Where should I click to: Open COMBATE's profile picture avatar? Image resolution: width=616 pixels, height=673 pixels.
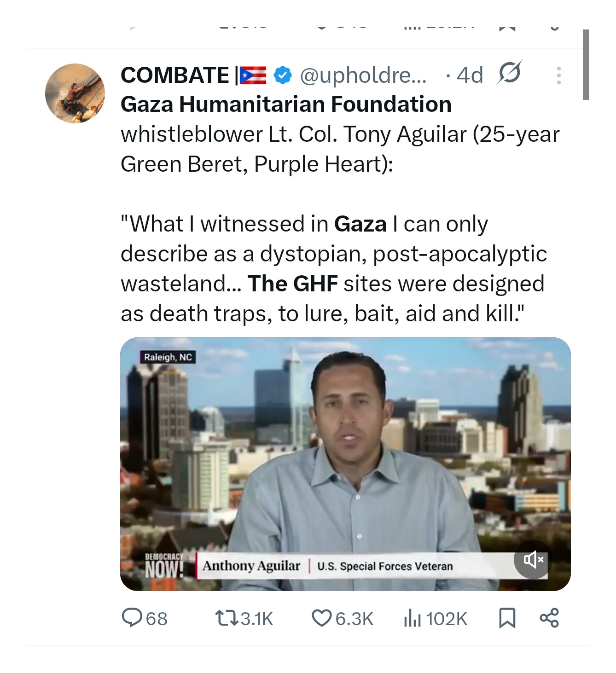[x=75, y=93]
